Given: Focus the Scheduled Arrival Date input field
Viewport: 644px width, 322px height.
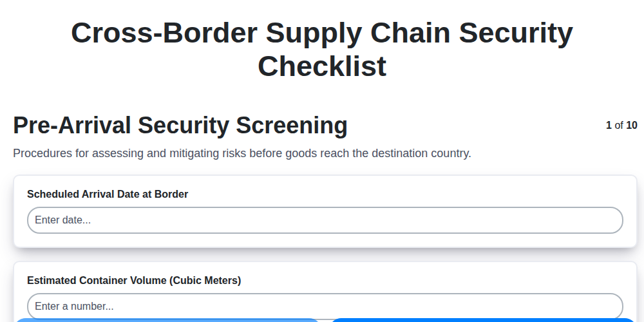Looking at the screenshot, I should click(x=325, y=220).
